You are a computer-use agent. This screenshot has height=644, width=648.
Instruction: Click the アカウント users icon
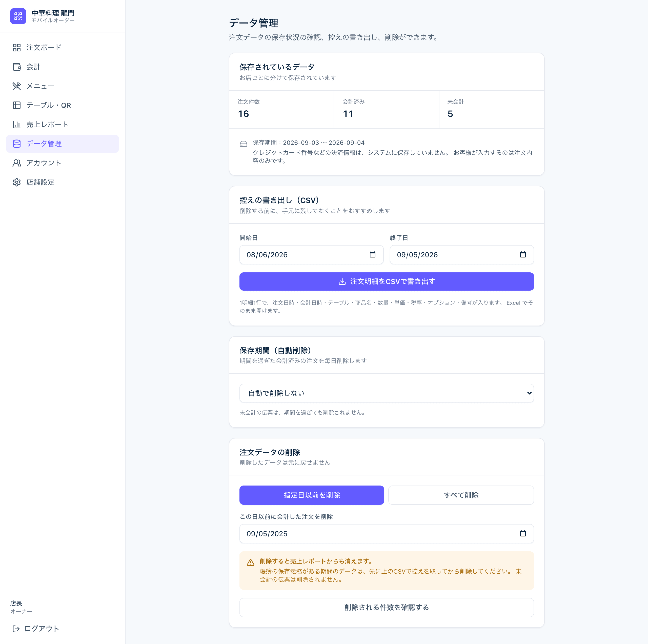[x=16, y=163]
